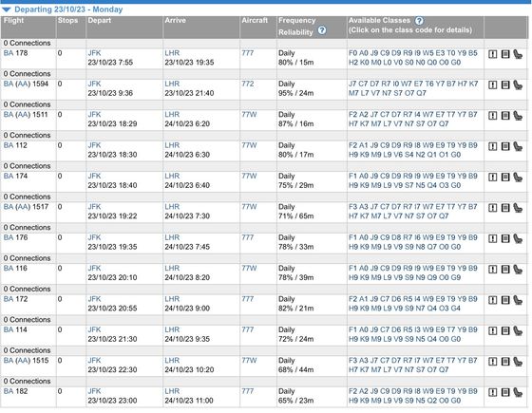Image resolution: width=532 pixels, height=413 pixels.
Task: Open details list icon for BA (AA) 1594
Action: click(x=505, y=85)
